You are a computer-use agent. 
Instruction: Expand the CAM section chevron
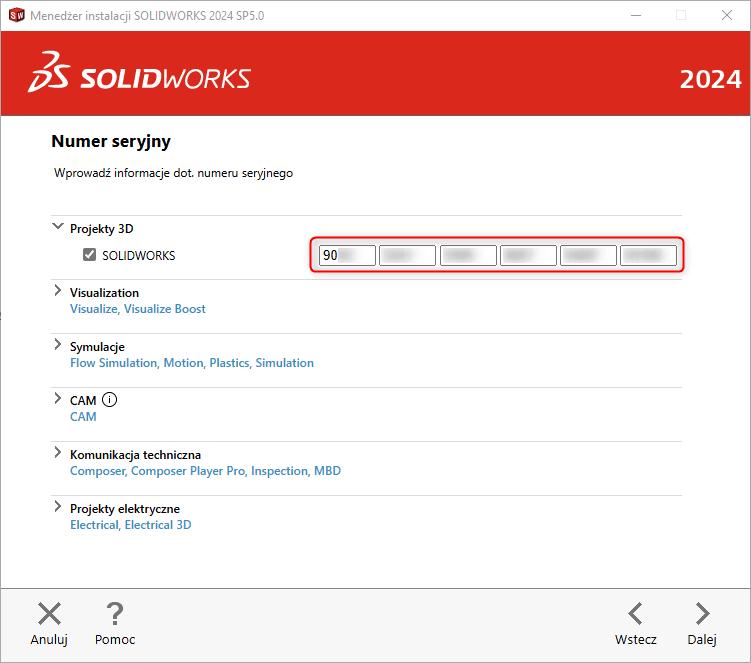click(58, 399)
